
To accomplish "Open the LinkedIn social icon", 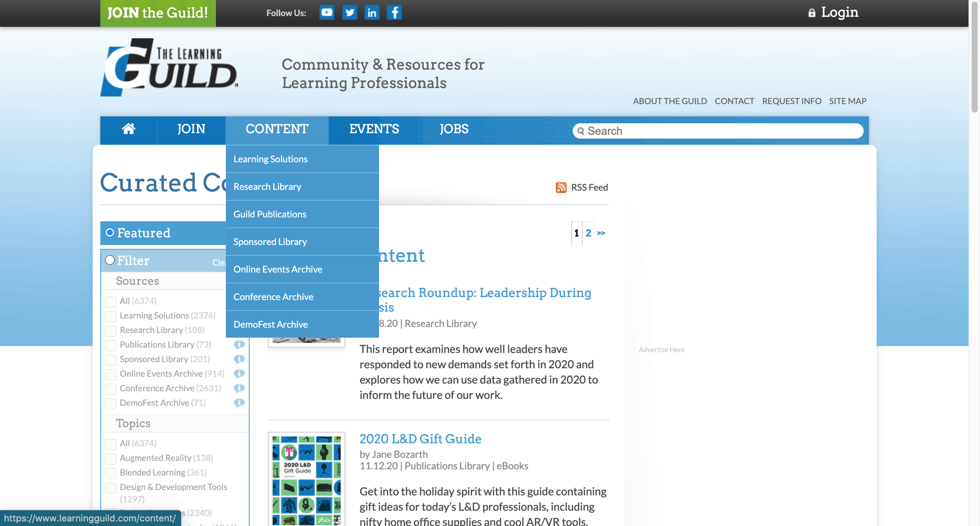I will click(372, 13).
